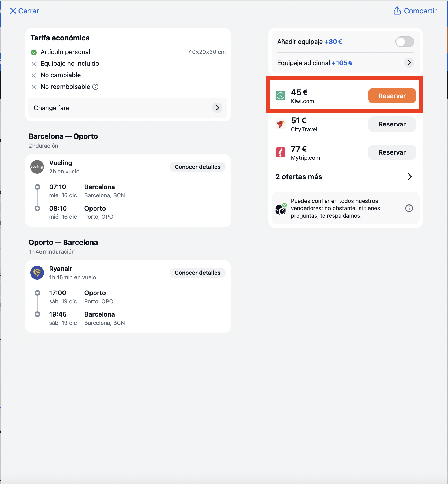Book the 51 € City.Travel offer
This screenshot has height=484, width=448.
[x=392, y=124]
